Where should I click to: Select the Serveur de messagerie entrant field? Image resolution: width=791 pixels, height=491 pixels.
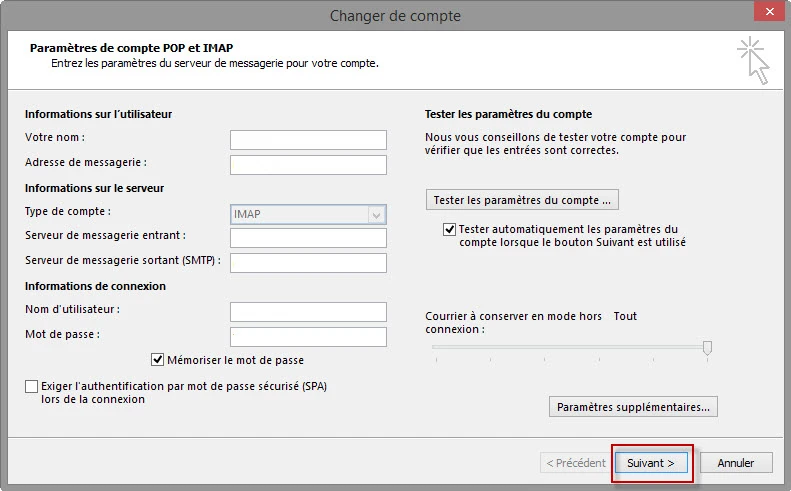pos(308,238)
